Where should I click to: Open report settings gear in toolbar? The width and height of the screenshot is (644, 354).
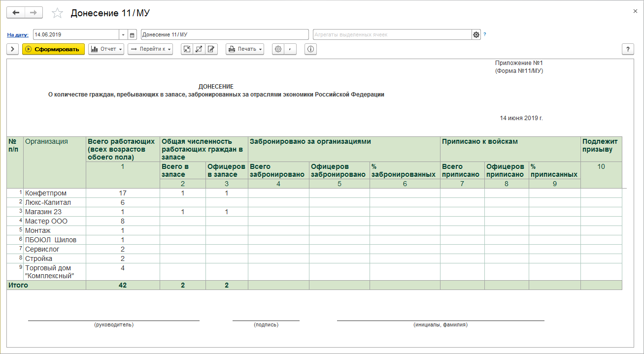click(x=278, y=49)
